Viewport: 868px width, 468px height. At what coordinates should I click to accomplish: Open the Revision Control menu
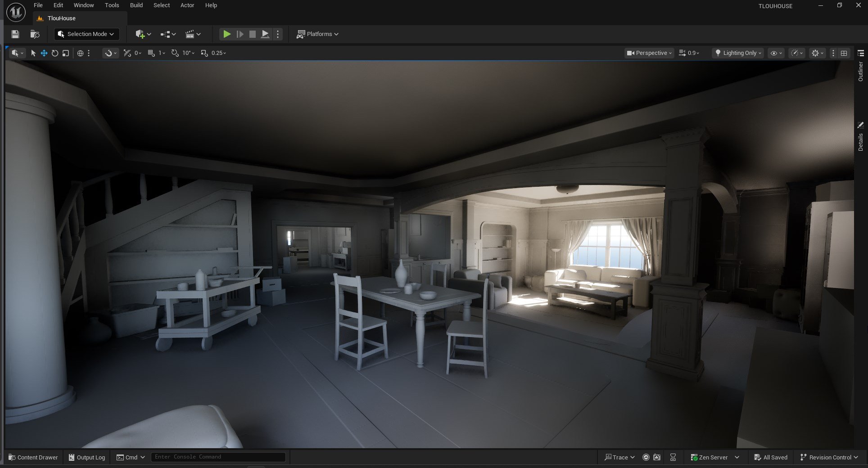click(829, 457)
